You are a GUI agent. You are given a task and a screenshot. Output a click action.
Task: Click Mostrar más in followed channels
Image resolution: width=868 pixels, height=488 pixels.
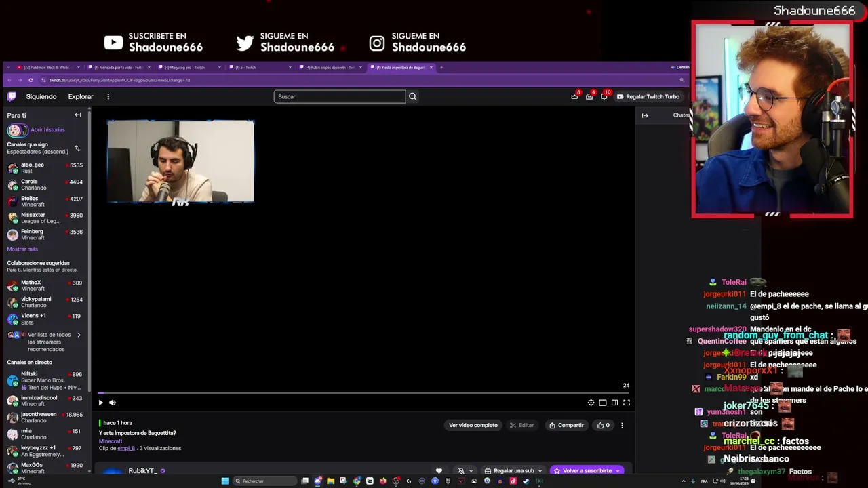(x=22, y=249)
